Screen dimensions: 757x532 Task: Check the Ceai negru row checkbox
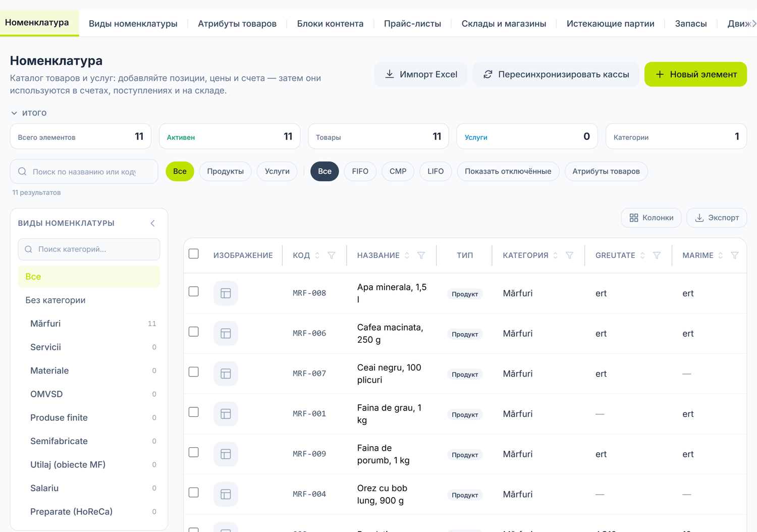click(x=194, y=372)
